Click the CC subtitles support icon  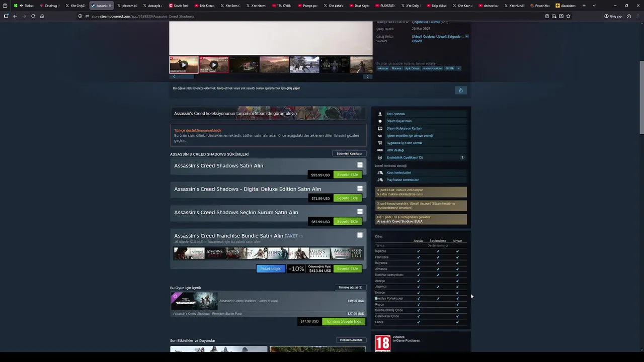380,136
